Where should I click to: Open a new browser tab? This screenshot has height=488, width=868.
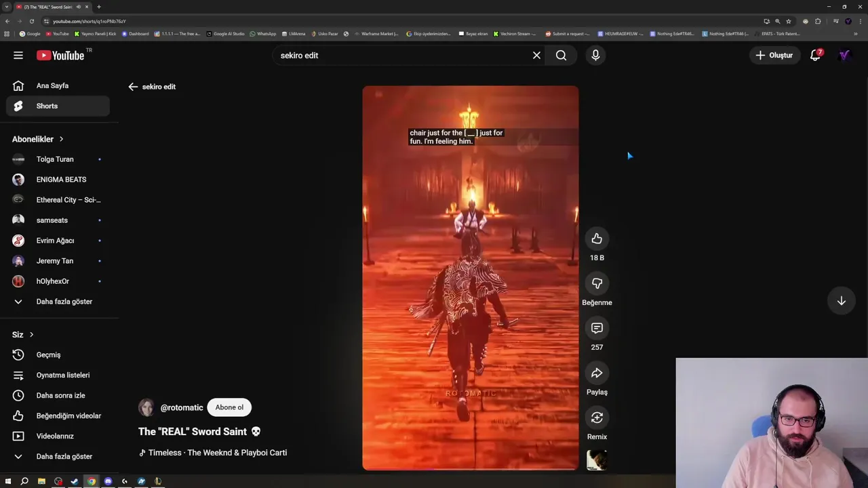[x=99, y=7]
